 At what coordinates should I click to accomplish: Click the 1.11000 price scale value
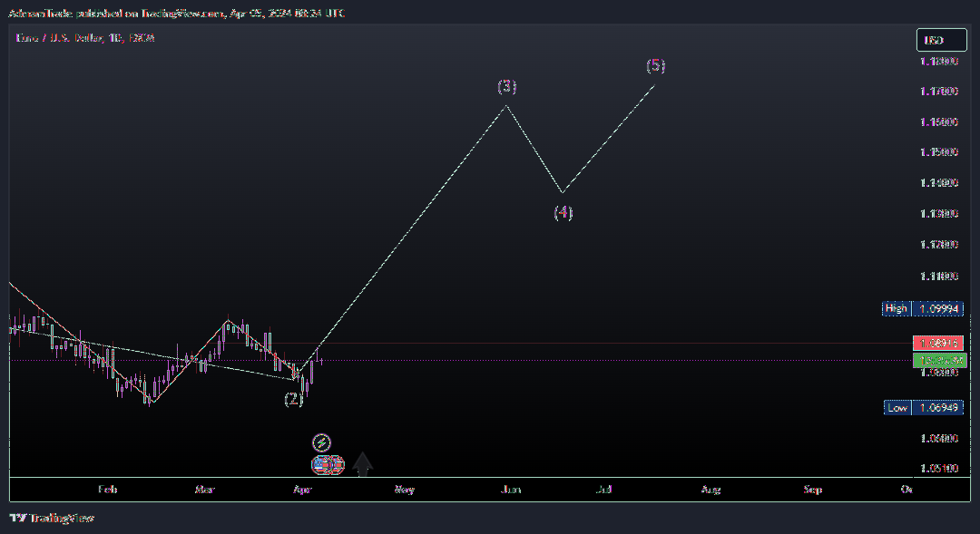pyautogui.click(x=939, y=276)
